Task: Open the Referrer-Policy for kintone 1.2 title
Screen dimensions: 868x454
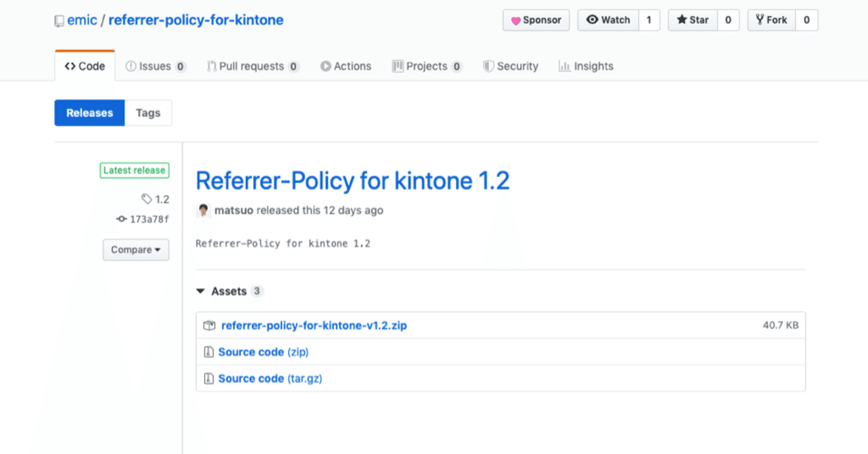Action: [x=353, y=180]
